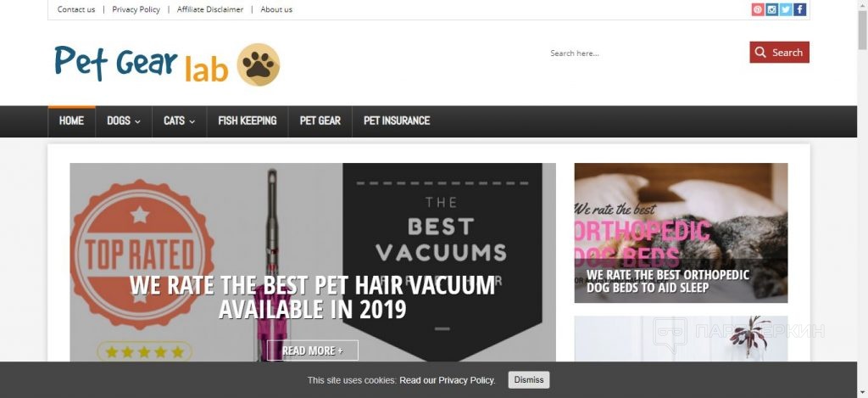Open the Facebook social icon
The image size is (868, 398).
(799, 9)
